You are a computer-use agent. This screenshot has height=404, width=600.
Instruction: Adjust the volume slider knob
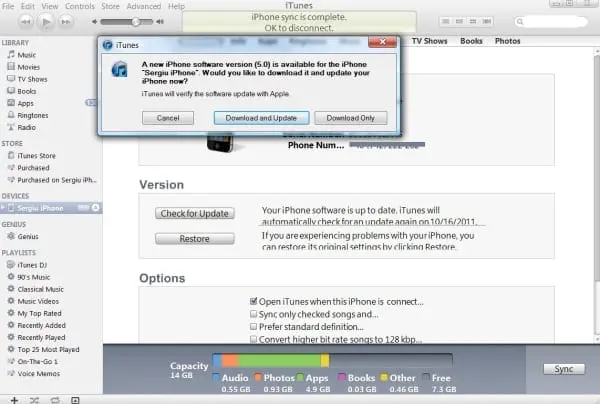click(135, 22)
